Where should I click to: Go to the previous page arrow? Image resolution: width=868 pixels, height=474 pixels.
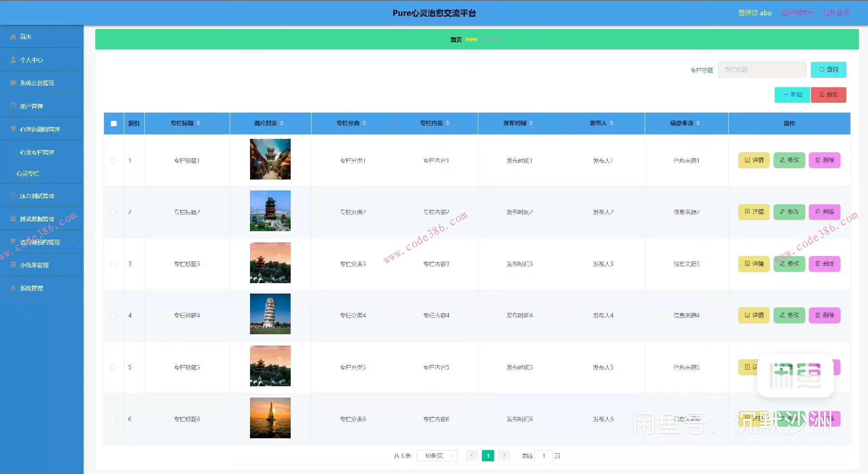(472, 455)
